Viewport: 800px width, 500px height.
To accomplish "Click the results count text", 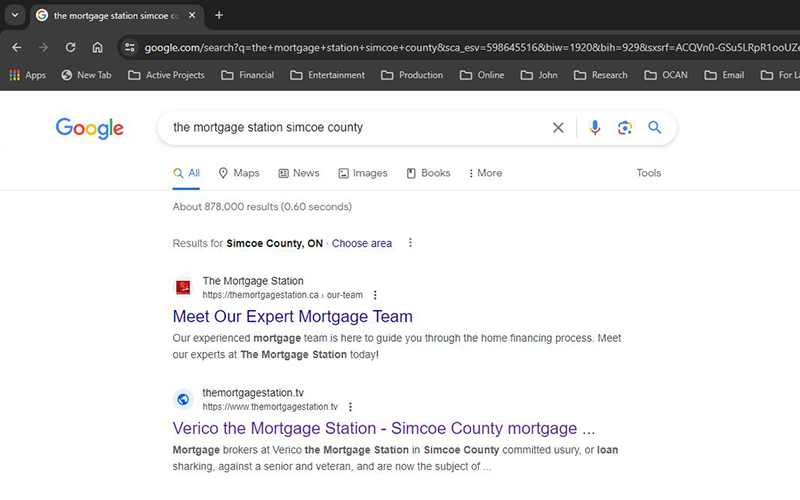I will point(262,207).
